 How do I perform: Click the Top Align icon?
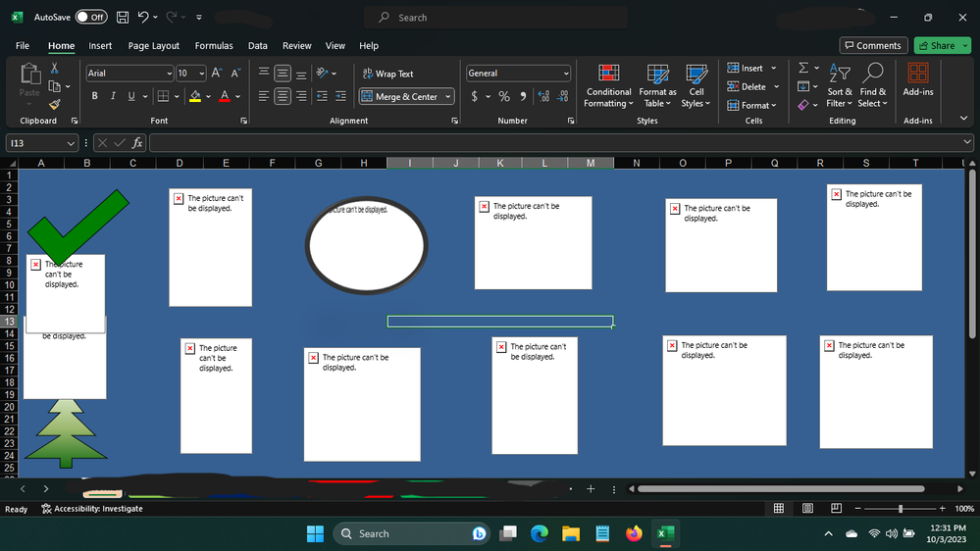point(264,74)
